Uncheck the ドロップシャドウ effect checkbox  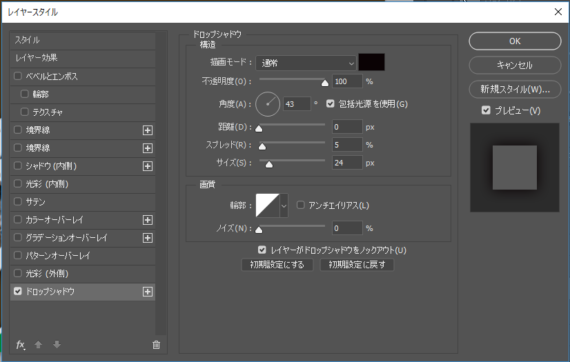click(x=17, y=291)
